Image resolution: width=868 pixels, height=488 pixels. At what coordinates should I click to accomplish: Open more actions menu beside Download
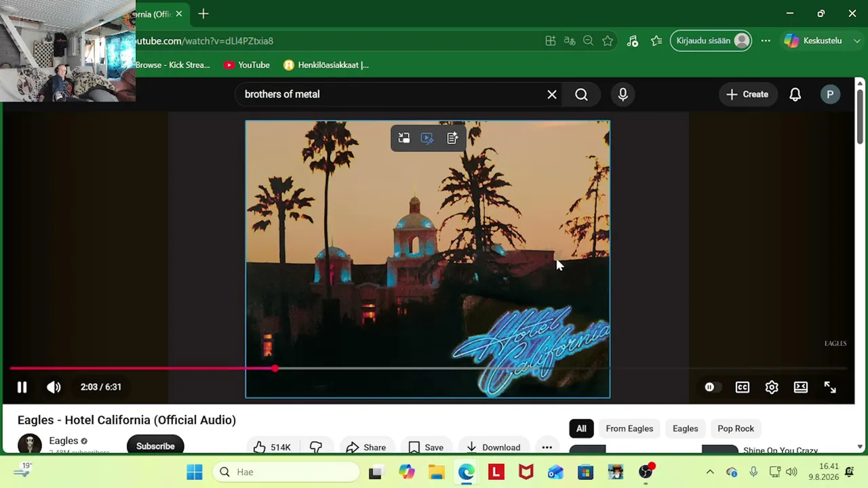(x=547, y=447)
